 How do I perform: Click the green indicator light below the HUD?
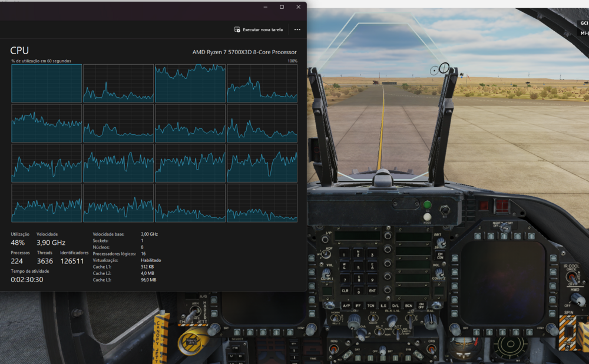point(427,205)
